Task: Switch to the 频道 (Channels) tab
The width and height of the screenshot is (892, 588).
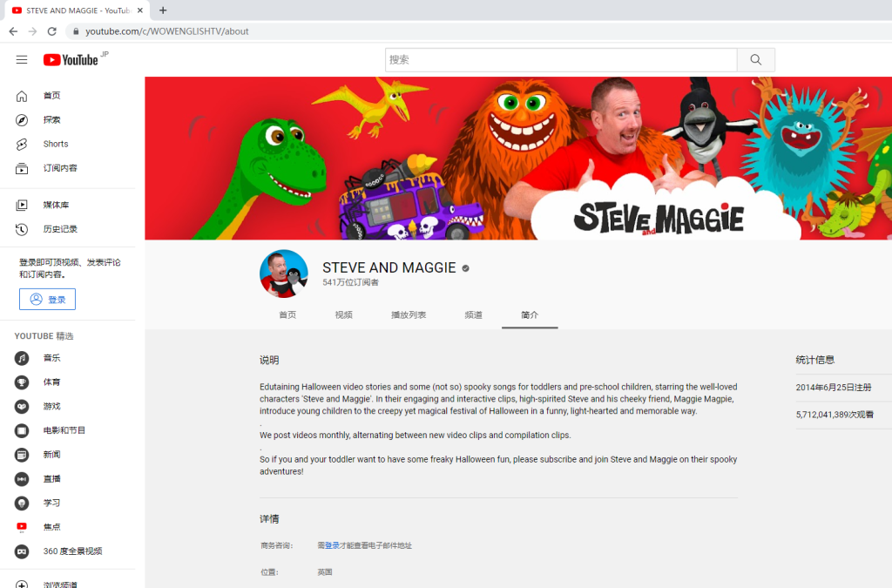Action: (x=473, y=314)
